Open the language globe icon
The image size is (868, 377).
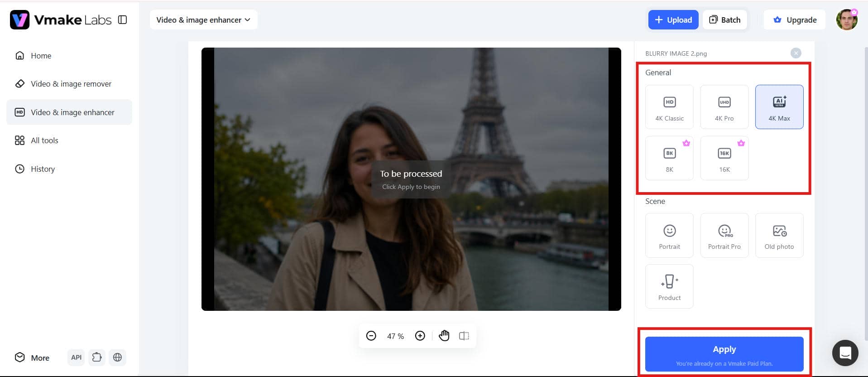tap(117, 358)
